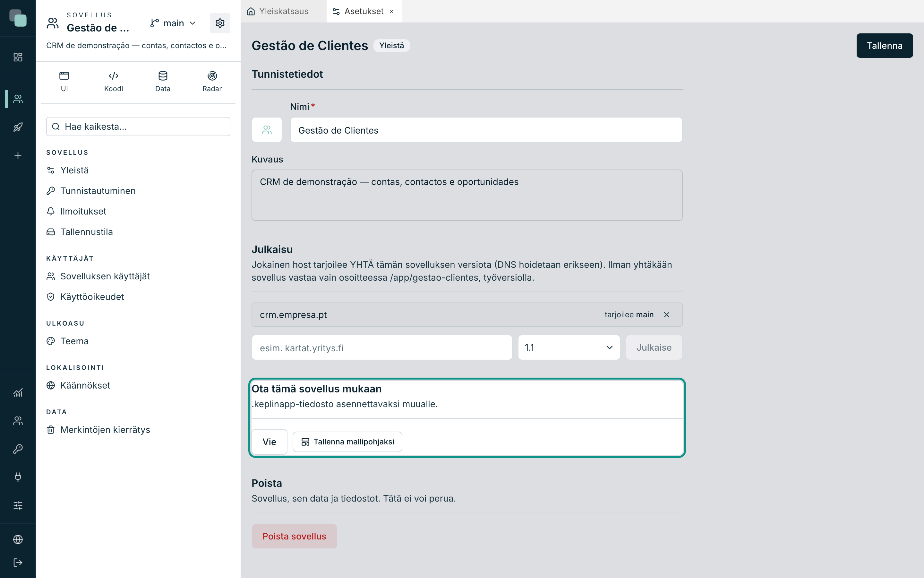
Task: Open the apps grid in left rail
Action: pos(18,57)
